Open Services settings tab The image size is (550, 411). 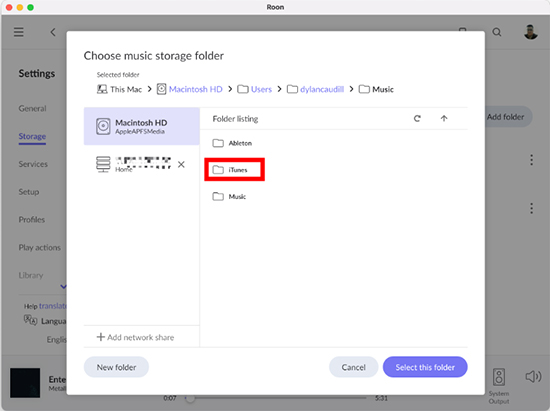point(33,164)
